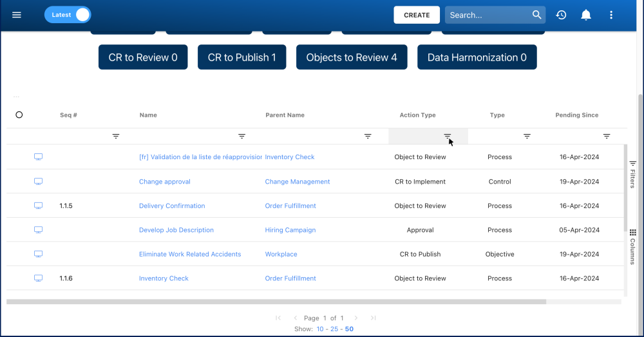Open Type column filter icon
The width and height of the screenshot is (644, 337).
[527, 136]
